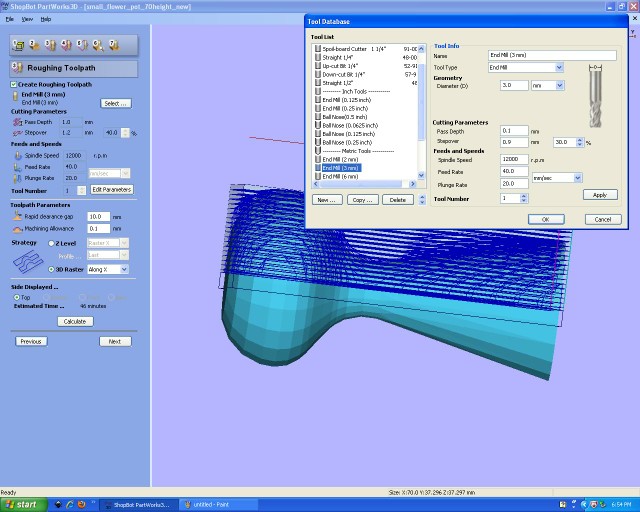Select End Mill (6 mm) in tool list

(342, 176)
